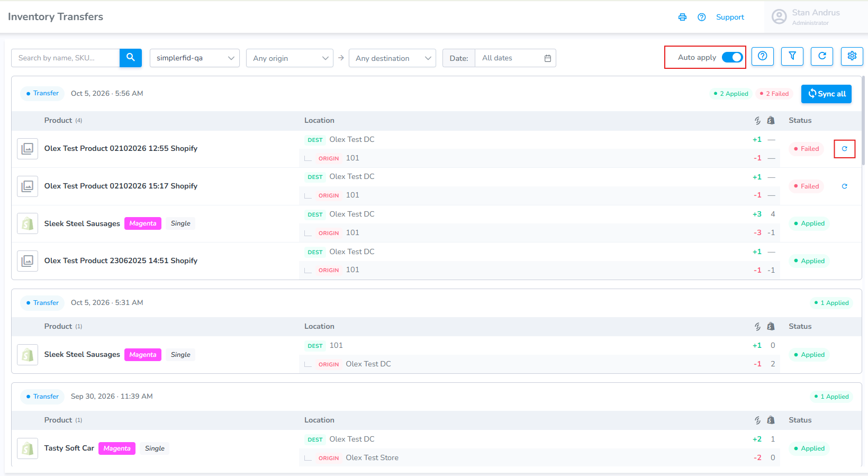Open the settings gear button

tap(852, 56)
